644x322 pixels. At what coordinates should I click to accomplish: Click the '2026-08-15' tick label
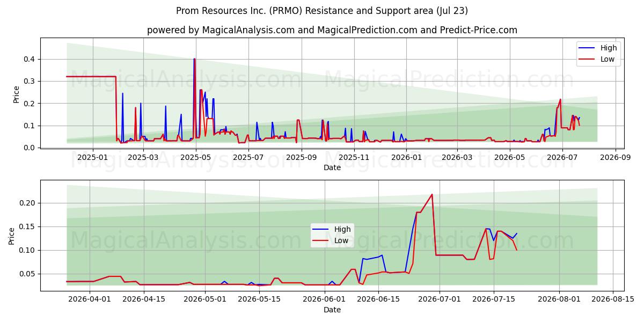[613, 300]
